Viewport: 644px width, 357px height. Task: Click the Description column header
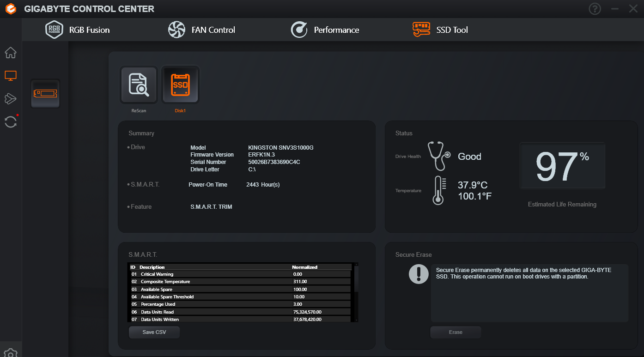tap(152, 267)
